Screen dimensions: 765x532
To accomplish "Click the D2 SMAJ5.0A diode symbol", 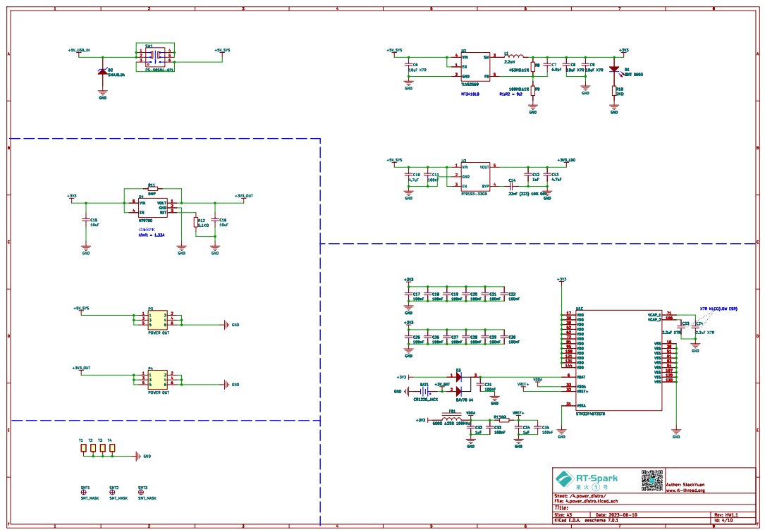I will coord(103,71).
